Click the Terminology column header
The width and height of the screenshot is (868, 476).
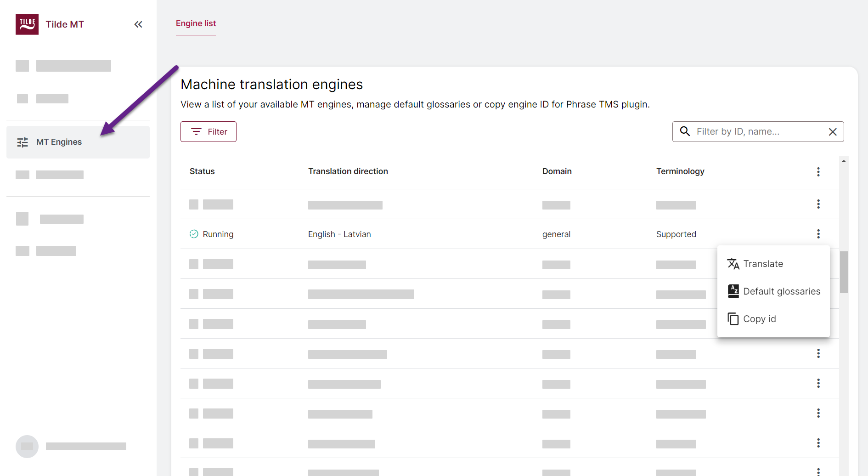[x=680, y=171]
